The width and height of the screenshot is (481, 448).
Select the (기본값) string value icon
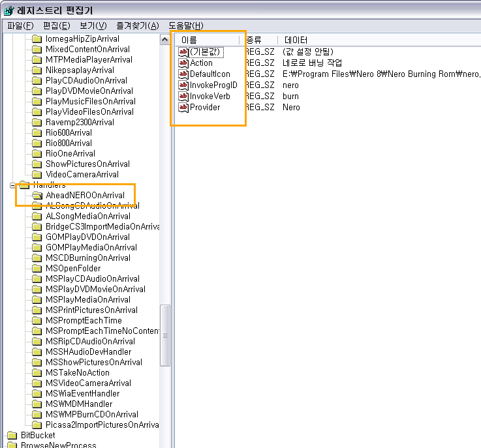coord(183,52)
